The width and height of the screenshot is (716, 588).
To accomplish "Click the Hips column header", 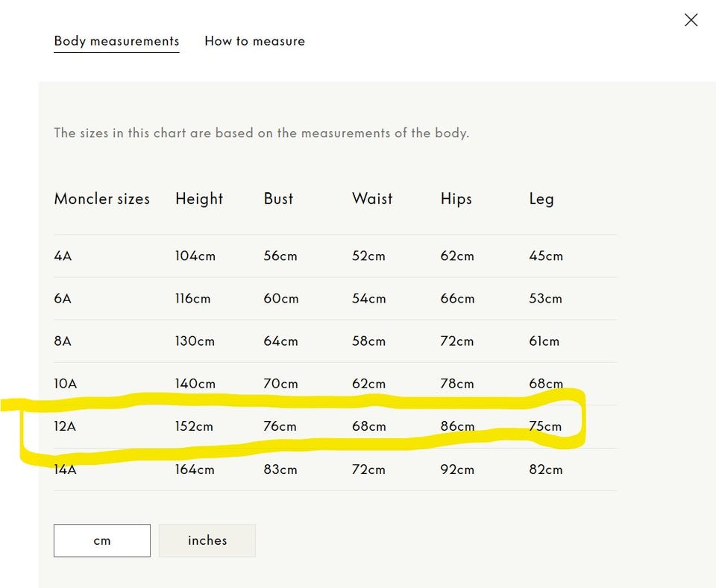I will [x=456, y=199].
